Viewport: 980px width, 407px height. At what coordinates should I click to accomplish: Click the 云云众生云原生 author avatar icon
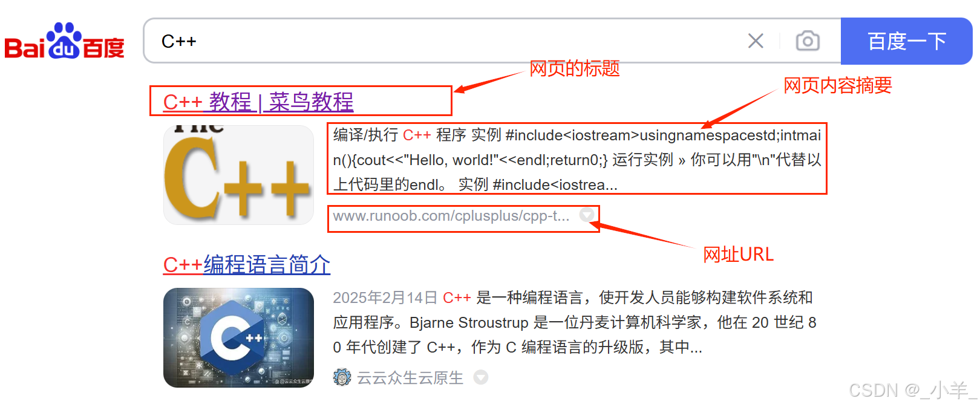342,377
